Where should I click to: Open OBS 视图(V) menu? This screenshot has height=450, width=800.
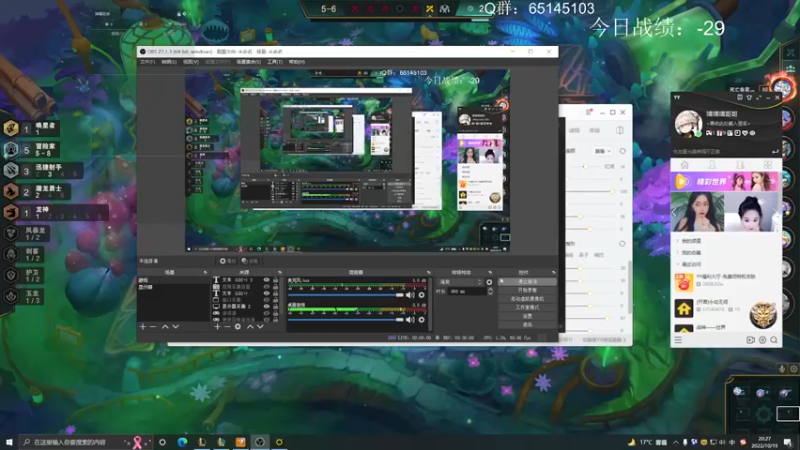click(191, 62)
